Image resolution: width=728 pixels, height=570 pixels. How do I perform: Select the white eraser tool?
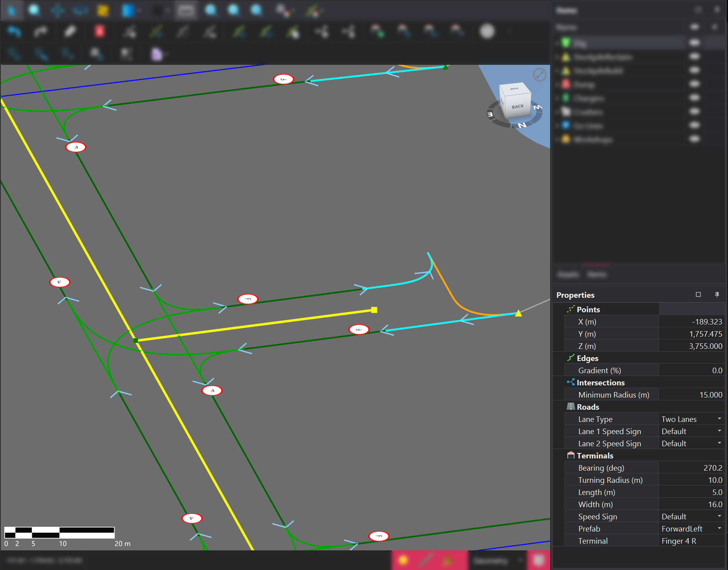click(70, 31)
